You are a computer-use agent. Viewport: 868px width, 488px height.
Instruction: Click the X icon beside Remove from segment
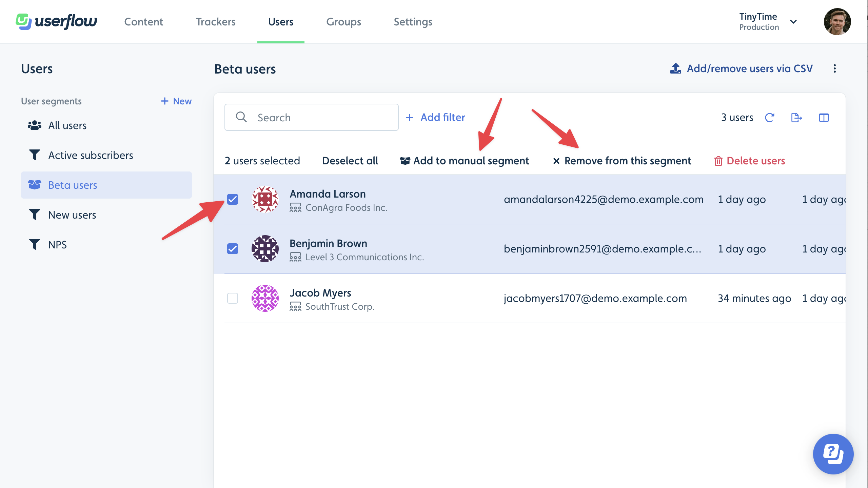[556, 161]
